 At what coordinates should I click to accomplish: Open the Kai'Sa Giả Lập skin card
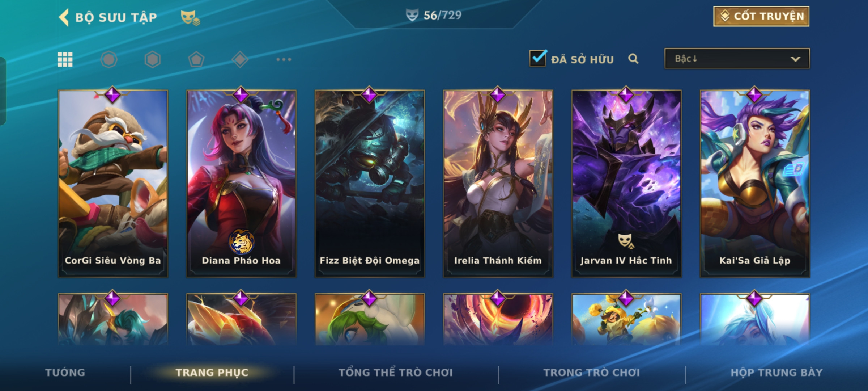tap(755, 184)
